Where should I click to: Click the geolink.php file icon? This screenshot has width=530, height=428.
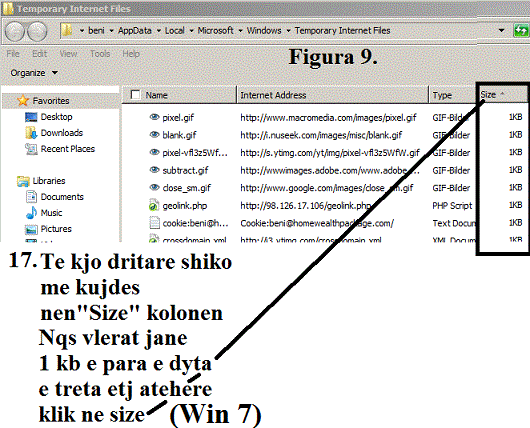tap(154, 205)
